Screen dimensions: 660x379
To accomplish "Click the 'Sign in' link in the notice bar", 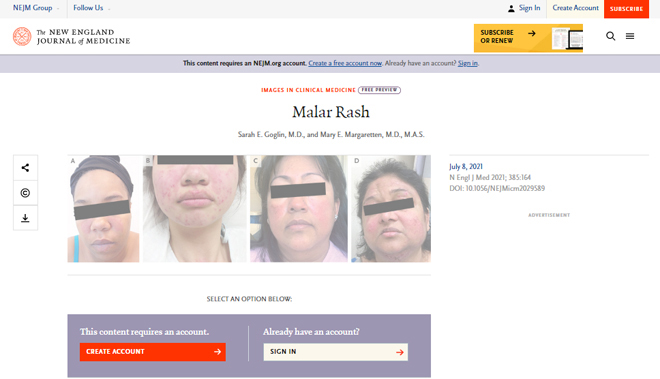I will [468, 63].
